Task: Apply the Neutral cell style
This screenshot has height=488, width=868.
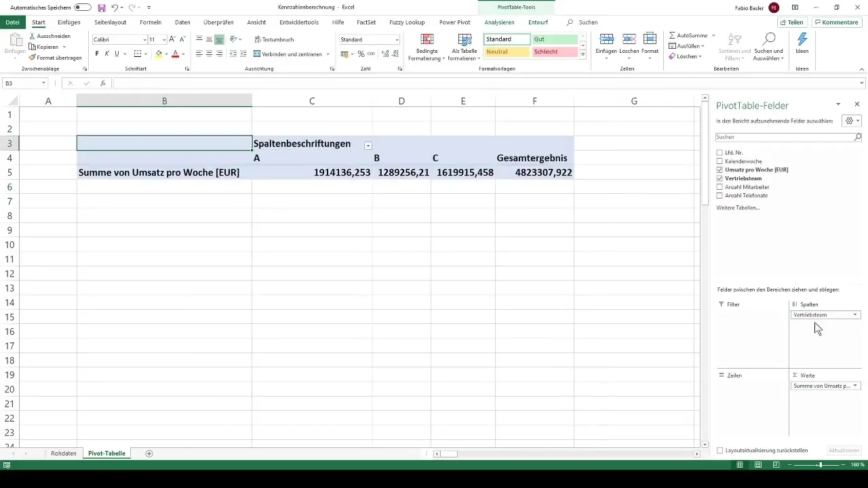Action: tap(507, 52)
